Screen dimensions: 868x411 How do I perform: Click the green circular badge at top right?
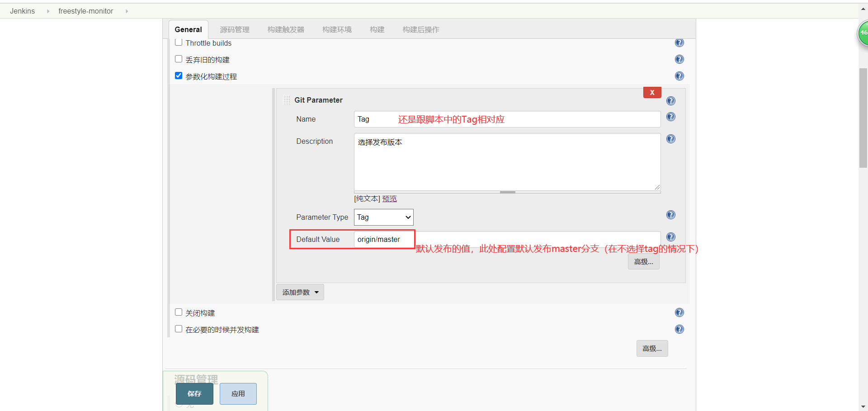click(x=863, y=33)
